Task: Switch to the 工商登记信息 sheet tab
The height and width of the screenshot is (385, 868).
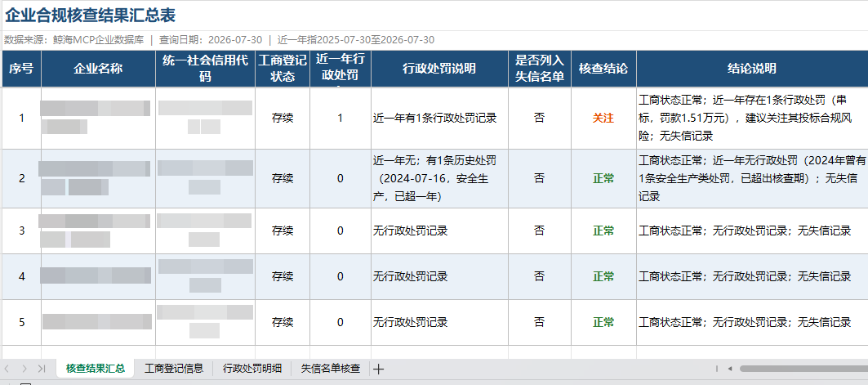Action: coord(174,369)
